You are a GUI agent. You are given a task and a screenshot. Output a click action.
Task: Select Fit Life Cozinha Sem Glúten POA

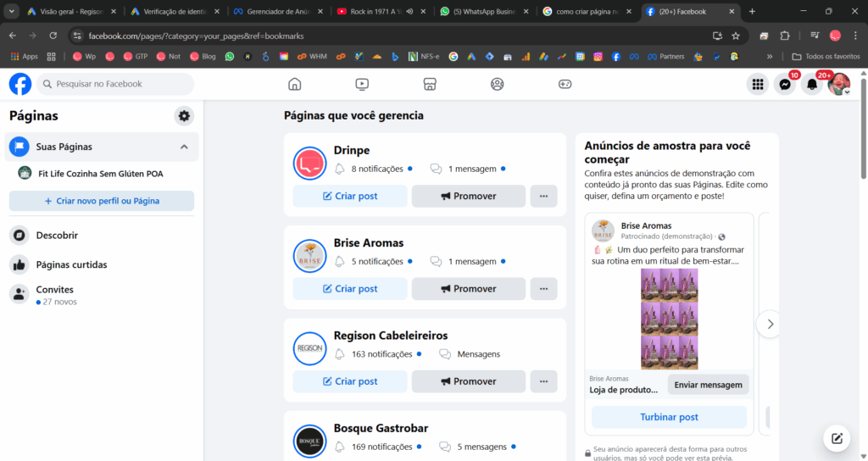pyautogui.click(x=102, y=173)
